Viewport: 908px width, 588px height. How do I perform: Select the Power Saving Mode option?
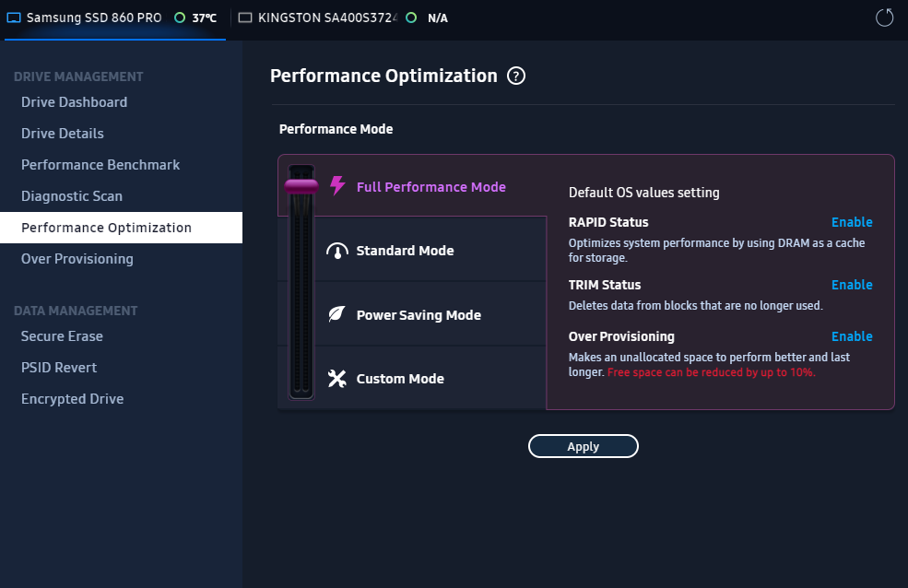(419, 315)
